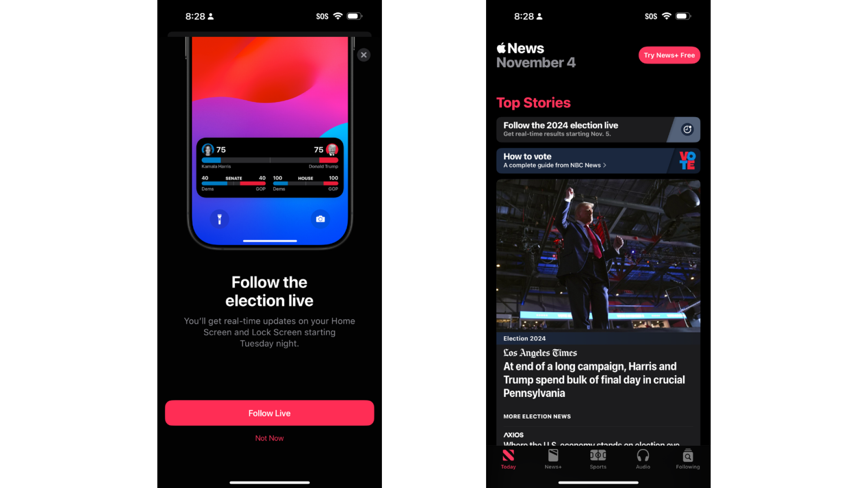Tap Not Now to dismiss election prompt
Viewport: 868px width, 488px height.
tap(269, 438)
